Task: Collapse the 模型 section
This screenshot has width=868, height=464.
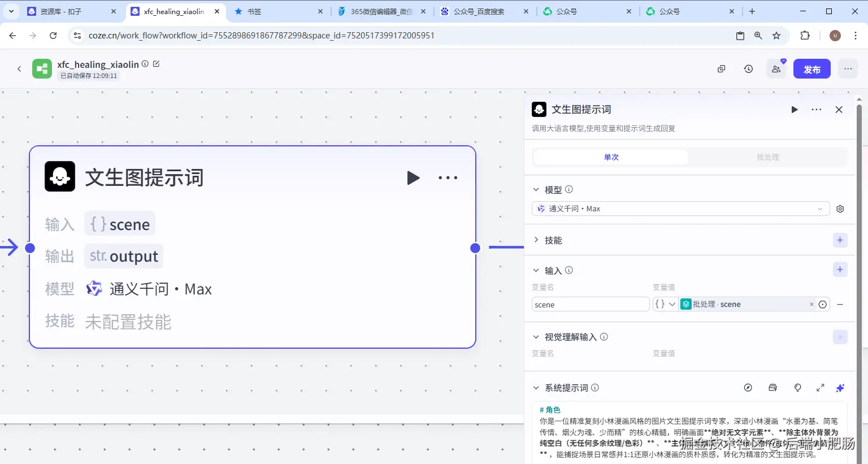Action: point(536,189)
